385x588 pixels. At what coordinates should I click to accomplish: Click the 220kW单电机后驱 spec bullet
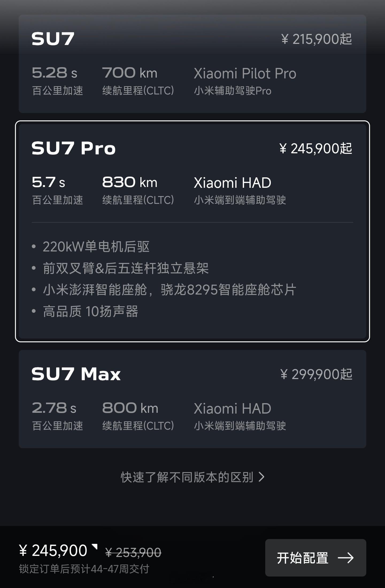(96, 246)
